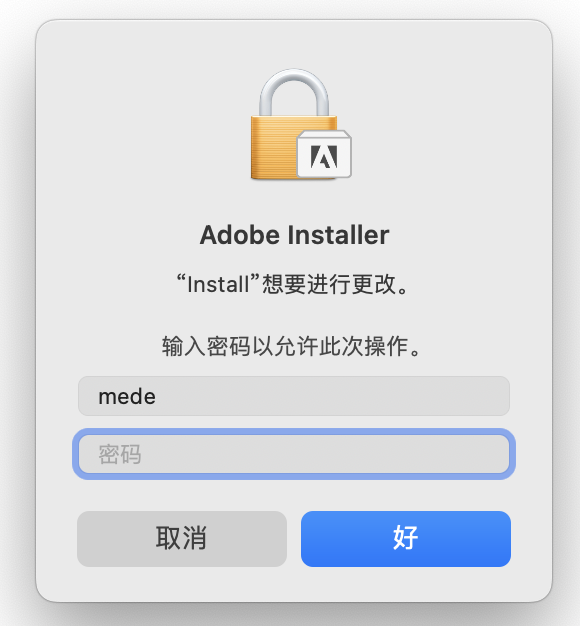Click the 密码 password input field
Viewport: 580px width, 626px height.
pyautogui.click(x=294, y=454)
